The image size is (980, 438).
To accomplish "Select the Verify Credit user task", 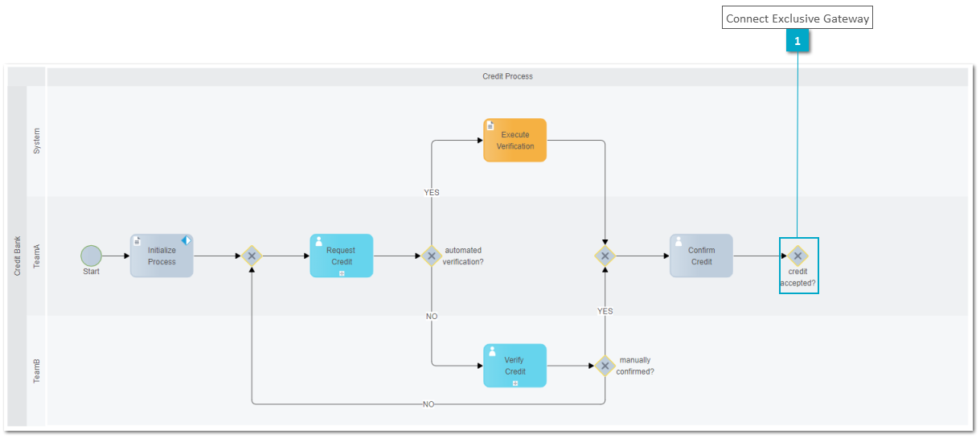I will pos(515,366).
